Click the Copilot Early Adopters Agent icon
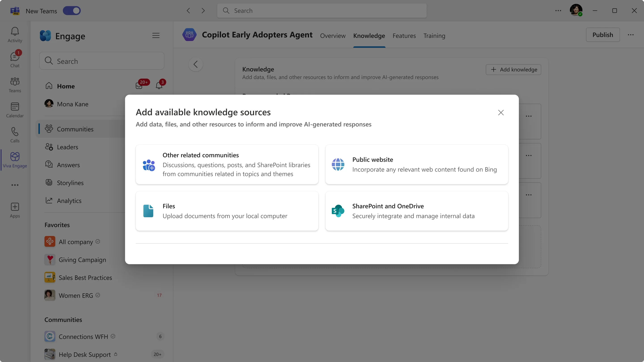The width and height of the screenshot is (644, 362). coord(189,34)
